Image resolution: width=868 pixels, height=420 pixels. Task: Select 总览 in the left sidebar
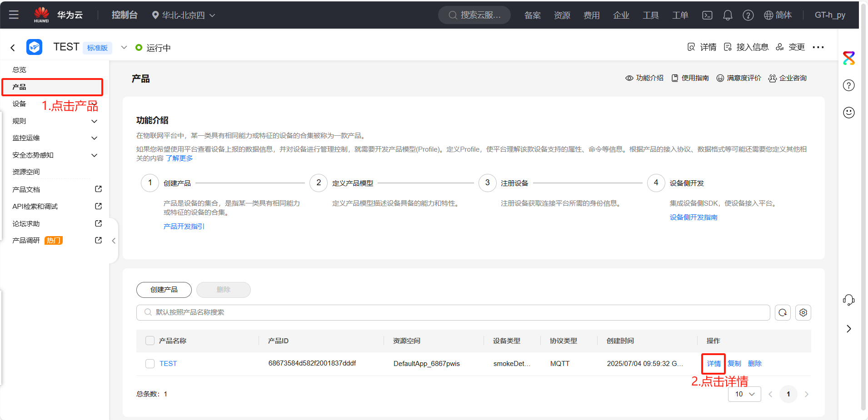(19, 70)
